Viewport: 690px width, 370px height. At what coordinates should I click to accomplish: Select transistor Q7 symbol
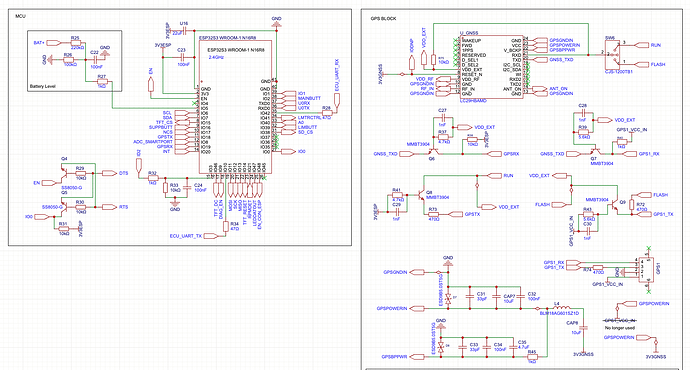pos(594,150)
